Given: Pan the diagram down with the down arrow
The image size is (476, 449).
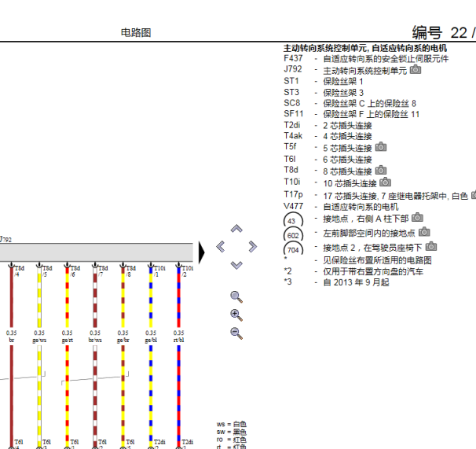Looking at the screenshot, I should click(x=236, y=265).
